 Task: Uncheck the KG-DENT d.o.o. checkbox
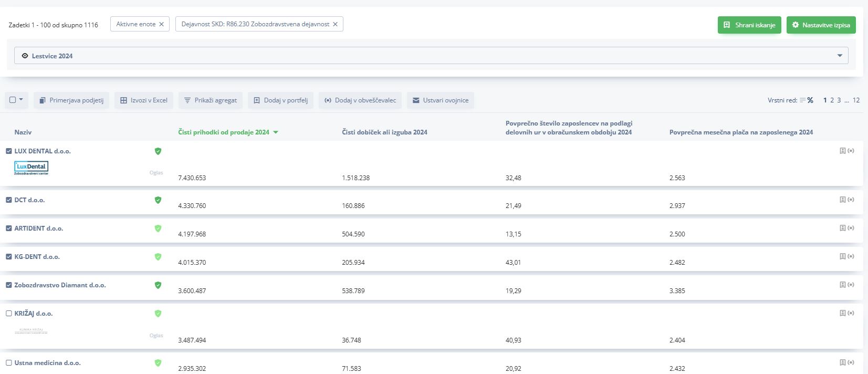pyautogui.click(x=8, y=257)
